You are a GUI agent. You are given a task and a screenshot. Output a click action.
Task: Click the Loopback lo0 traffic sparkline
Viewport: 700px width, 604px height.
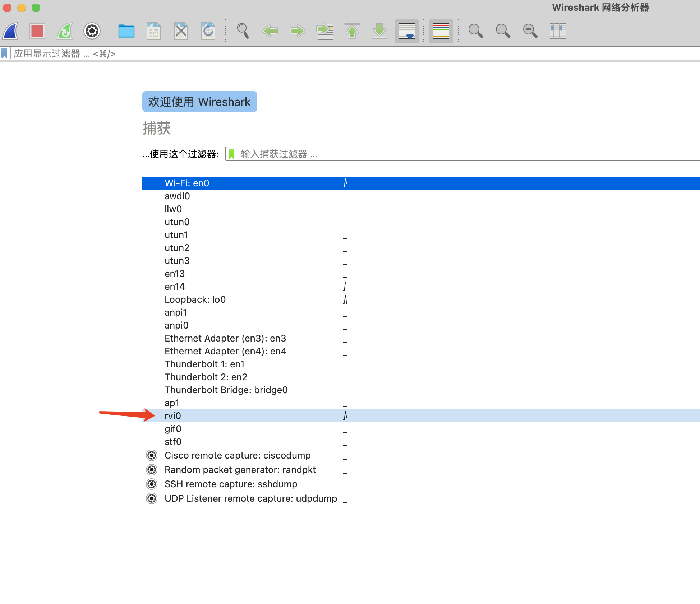tap(345, 299)
